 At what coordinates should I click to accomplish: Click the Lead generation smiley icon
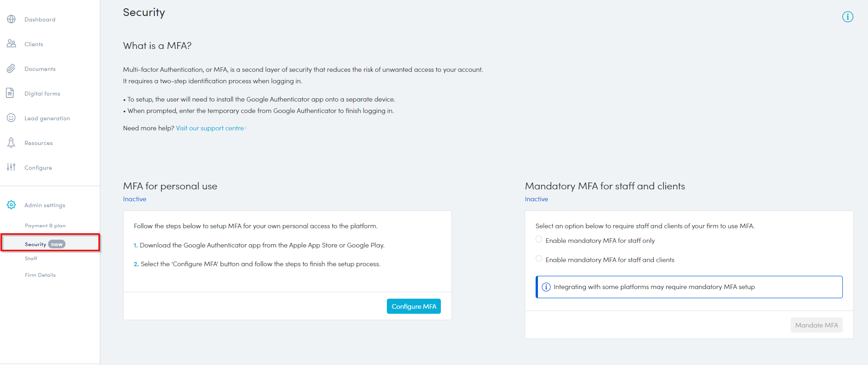[x=11, y=118]
